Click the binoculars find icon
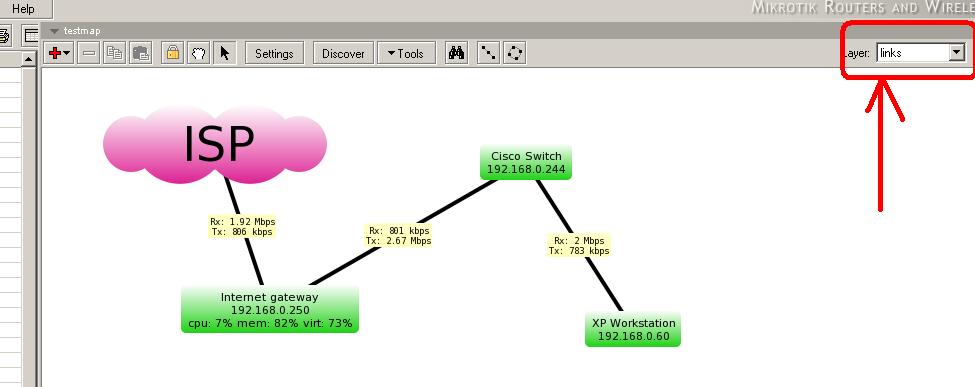 (456, 54)
